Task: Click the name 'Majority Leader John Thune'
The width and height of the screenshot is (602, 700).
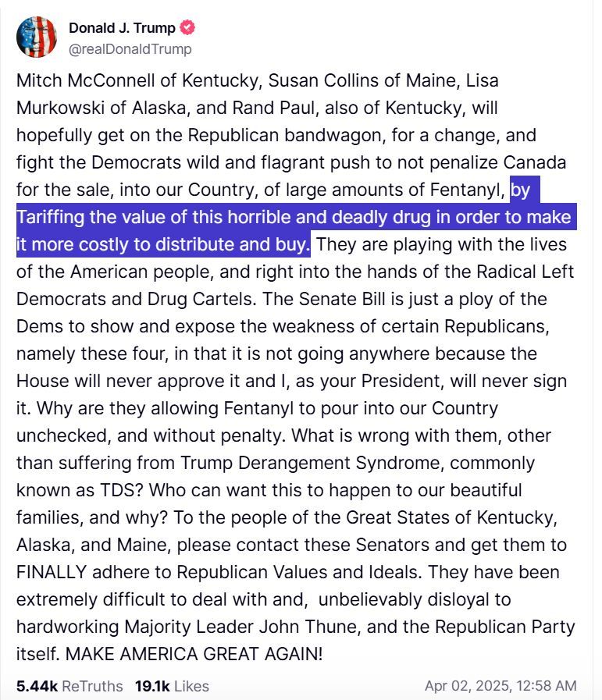Action: coord(241,627)
